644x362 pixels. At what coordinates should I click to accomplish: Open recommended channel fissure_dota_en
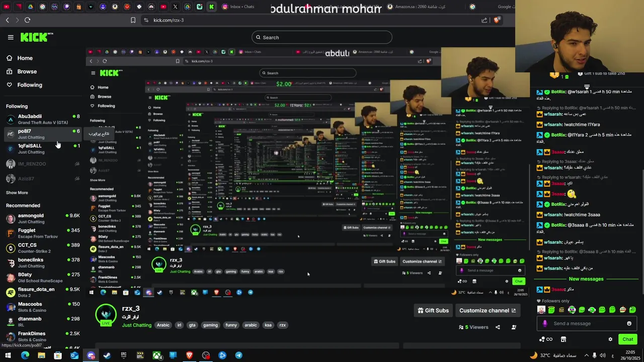[x=42, y=292]
